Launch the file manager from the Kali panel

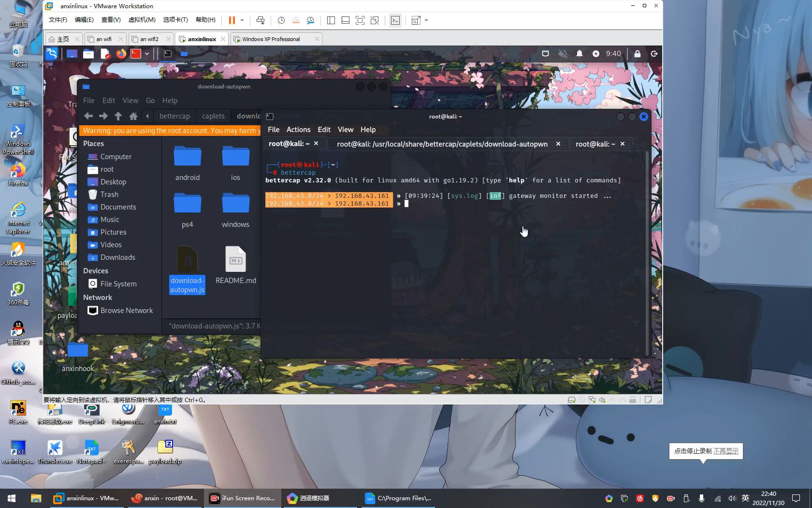tap(88, 54)
